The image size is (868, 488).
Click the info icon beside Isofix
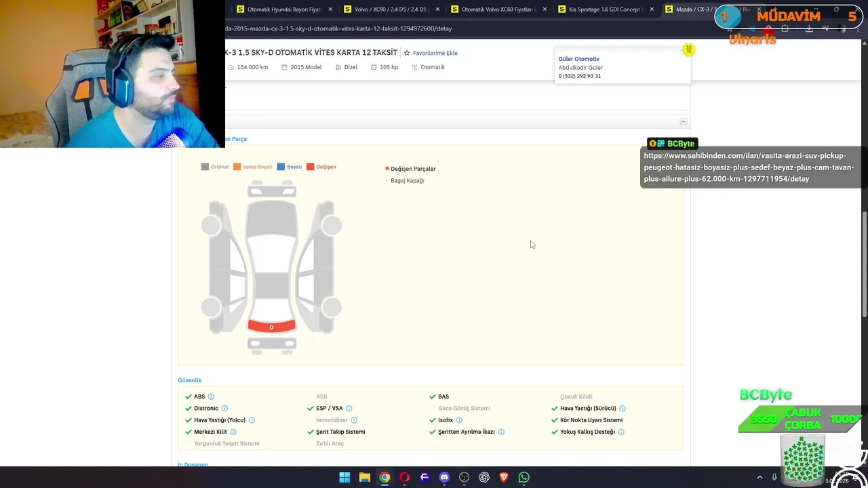459,420
